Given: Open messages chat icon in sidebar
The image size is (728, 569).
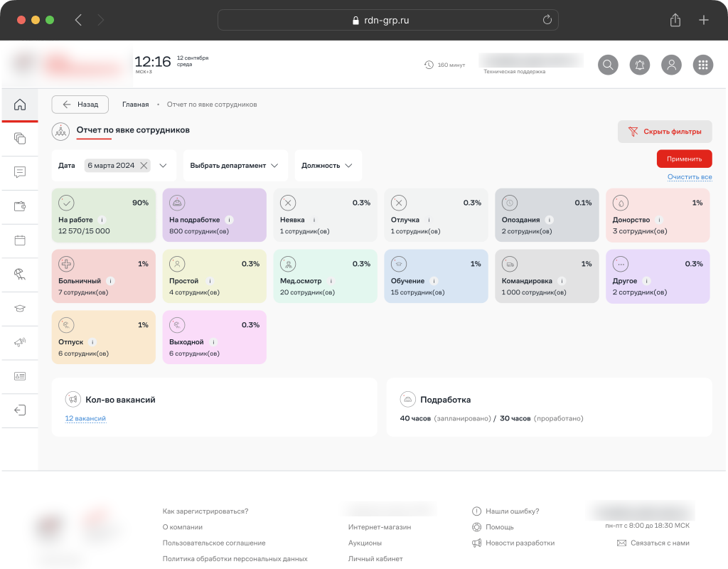Looking at the screenshot, I should (20, 172).
